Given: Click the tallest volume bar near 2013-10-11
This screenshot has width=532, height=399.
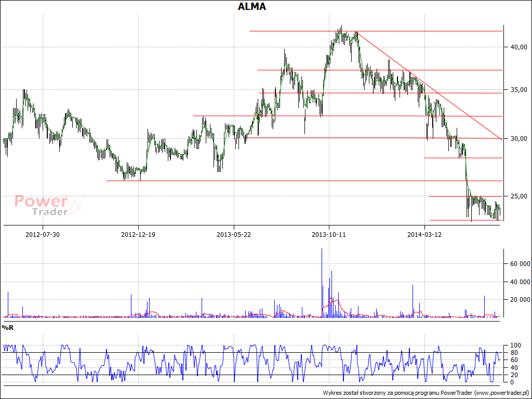Looking at the screenshot, I should [322, 283].
